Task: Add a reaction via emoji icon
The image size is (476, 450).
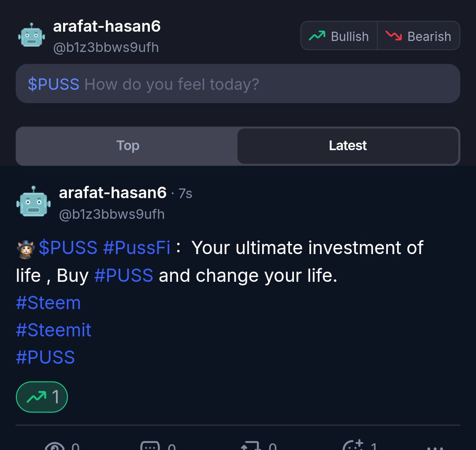Action: [353, 446]
